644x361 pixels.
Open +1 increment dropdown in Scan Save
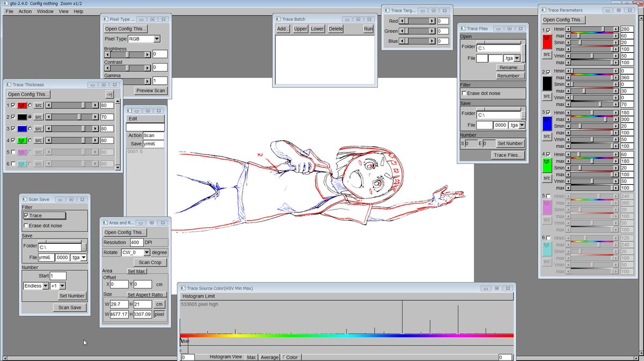(x=62, y=286)
